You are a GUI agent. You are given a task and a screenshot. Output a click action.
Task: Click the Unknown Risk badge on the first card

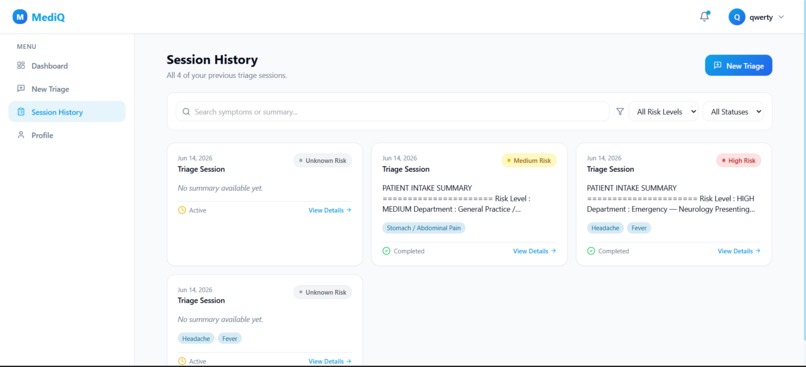[x=323, y=161]
